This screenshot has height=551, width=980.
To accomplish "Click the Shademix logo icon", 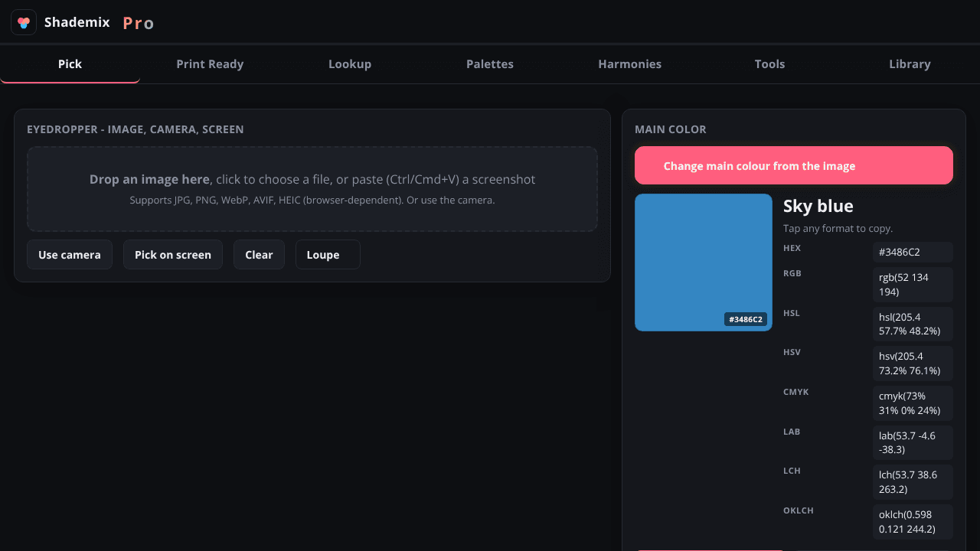I will pos(24,22).
